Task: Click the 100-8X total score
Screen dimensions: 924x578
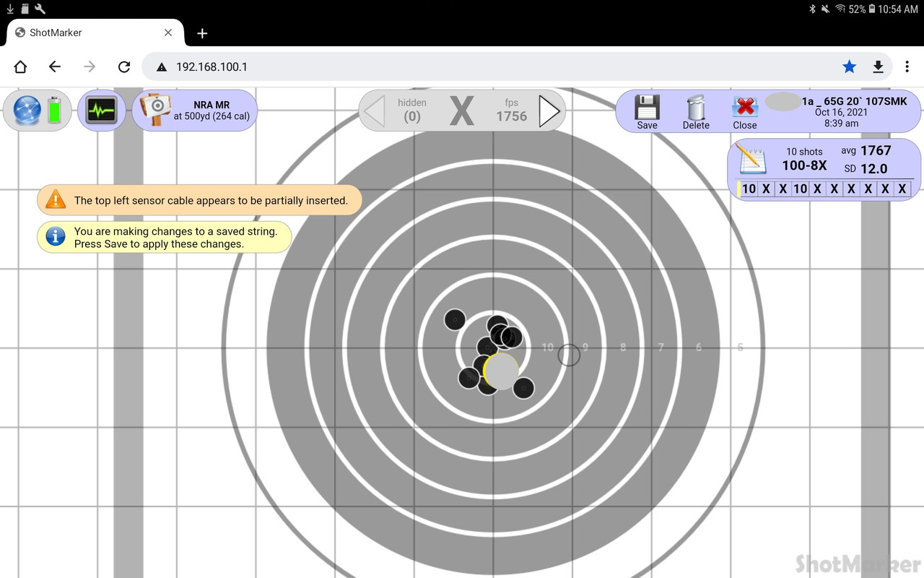Action: (x=804, y=166)
